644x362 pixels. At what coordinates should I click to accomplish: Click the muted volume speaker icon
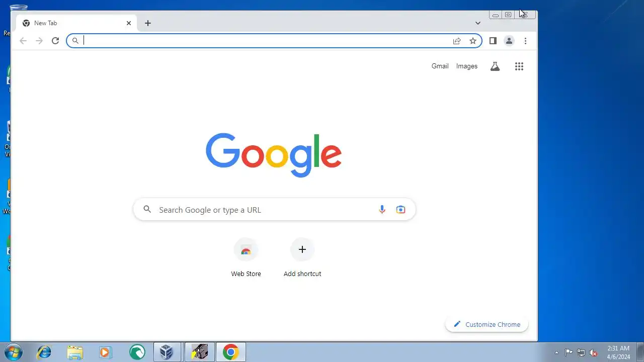pyautogui.click(x=594, y=352)
